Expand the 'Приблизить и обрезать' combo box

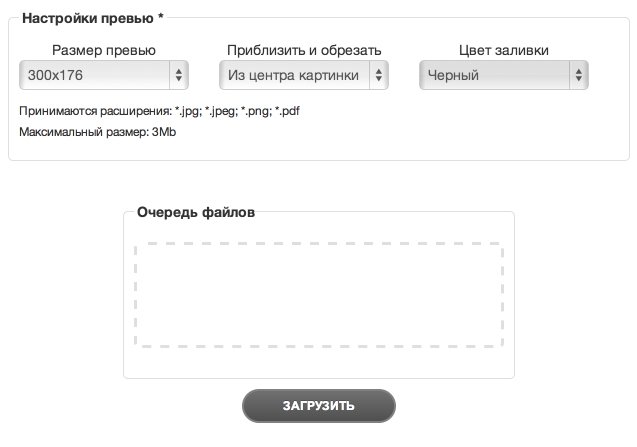[x=304, y=75]
